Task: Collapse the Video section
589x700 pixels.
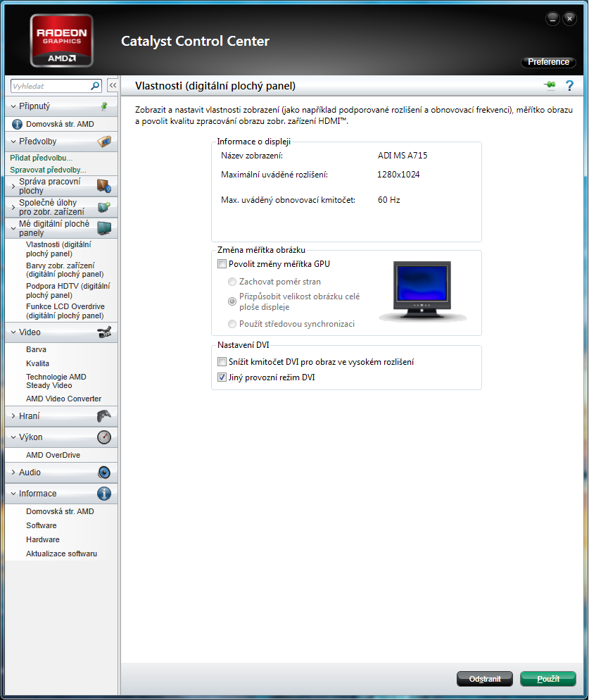Action: pyautogui.click(x=13, y=332)
